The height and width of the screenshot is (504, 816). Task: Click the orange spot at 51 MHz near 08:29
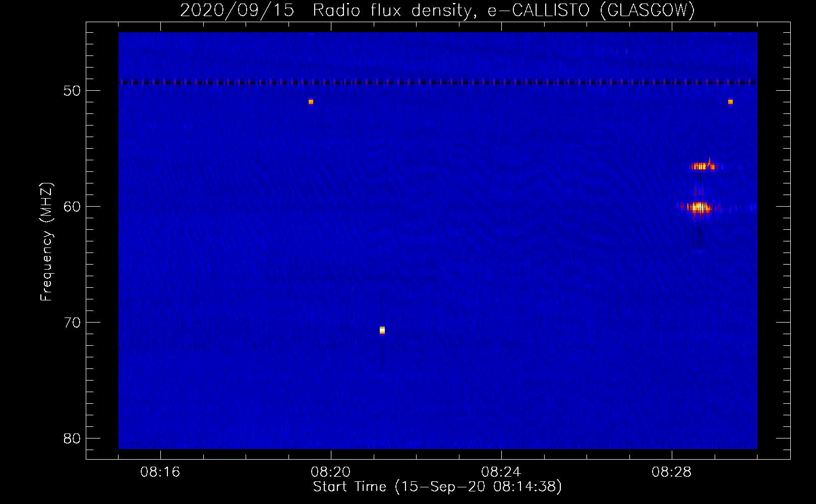pyautogui.click(x=730, y=102)
